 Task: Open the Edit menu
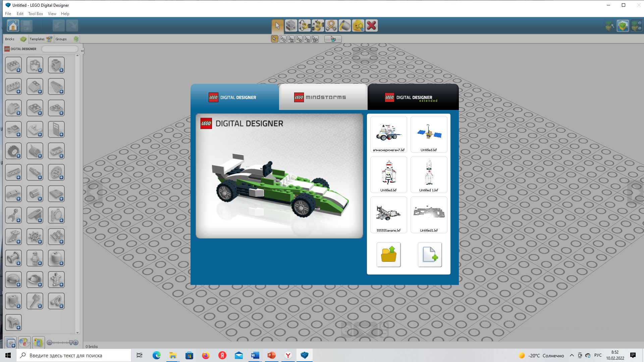click(20, 14)
